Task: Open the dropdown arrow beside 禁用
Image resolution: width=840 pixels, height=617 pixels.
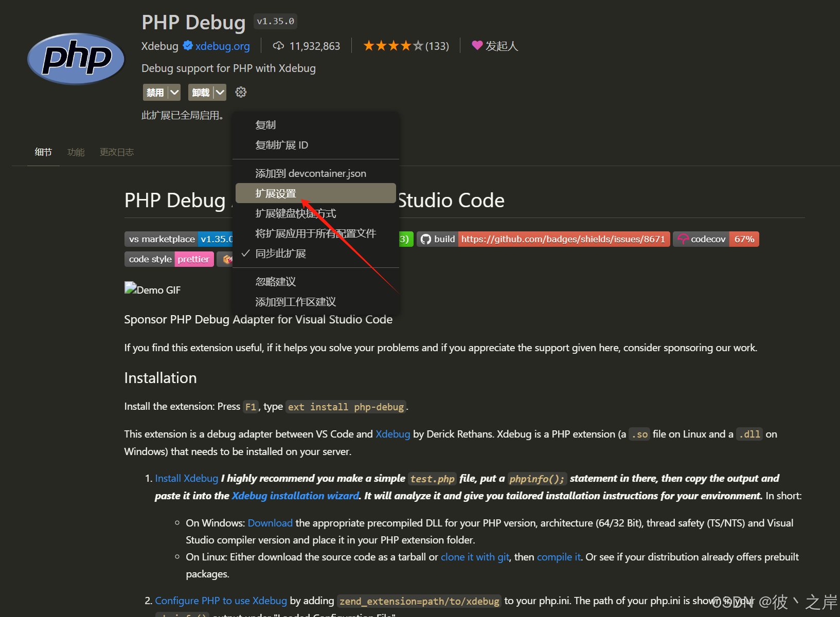Action: [174, 92]
